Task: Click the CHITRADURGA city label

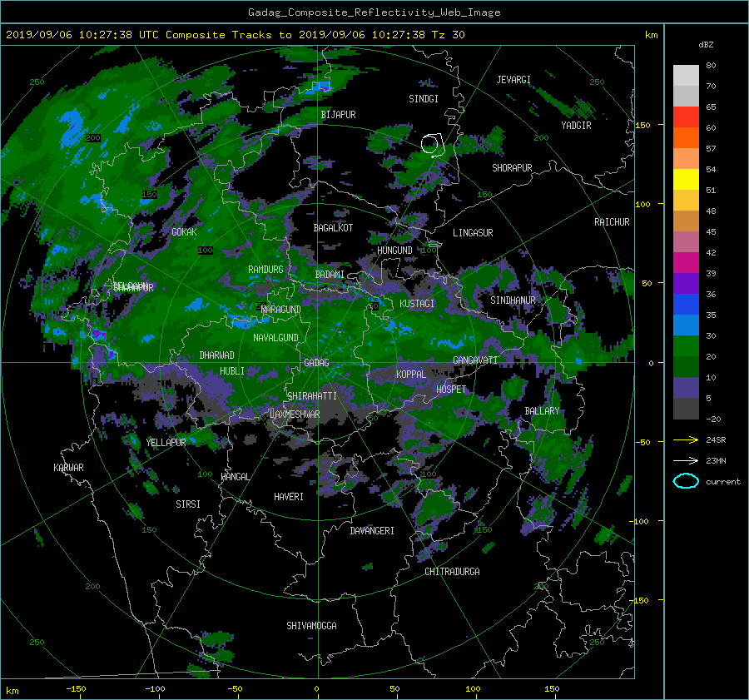Action: (x=453, y=572)
